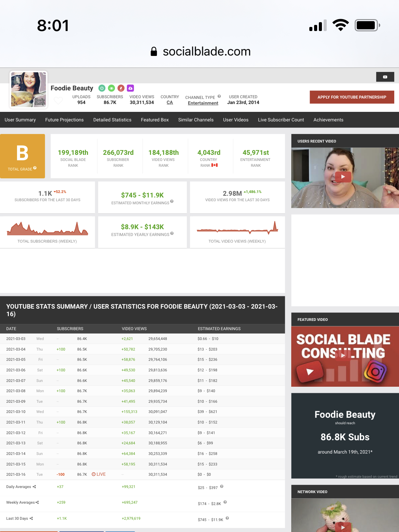Open the Live Subscriber Count tab
The height and width of the screenshot is (532, 399).
[281, 120]
